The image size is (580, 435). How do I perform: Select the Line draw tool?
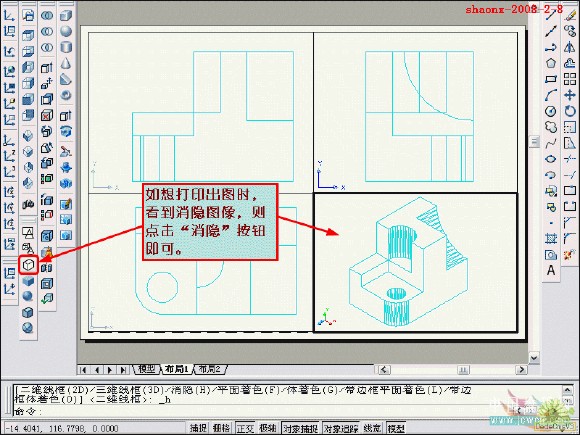click(x=551, y=15)
